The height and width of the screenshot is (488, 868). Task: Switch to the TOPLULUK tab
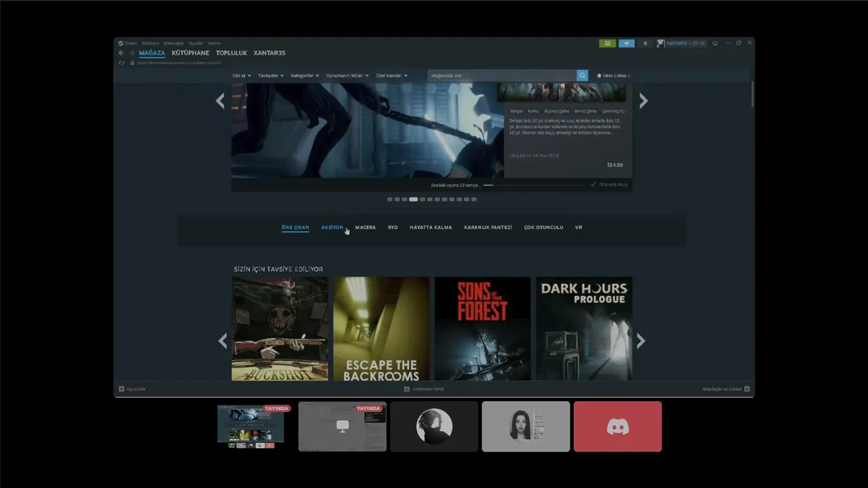[231, 53]
